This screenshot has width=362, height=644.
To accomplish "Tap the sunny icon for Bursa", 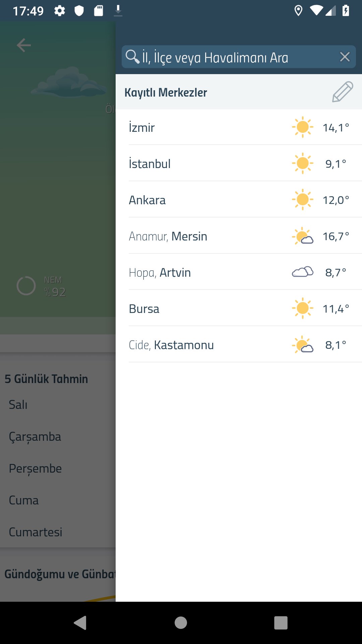I will [x=302, y=308].
